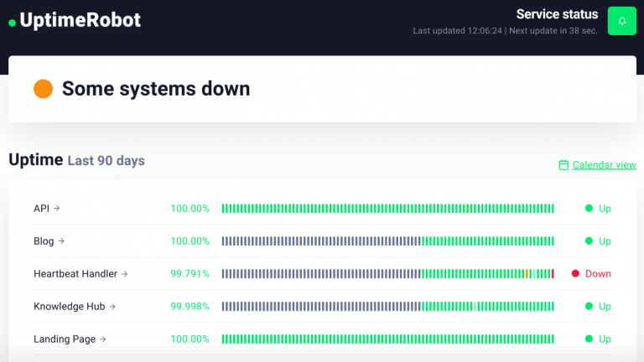Click the arrow next to Heartbeat Handler
This screenshot has height=362, width=644.
125,274
